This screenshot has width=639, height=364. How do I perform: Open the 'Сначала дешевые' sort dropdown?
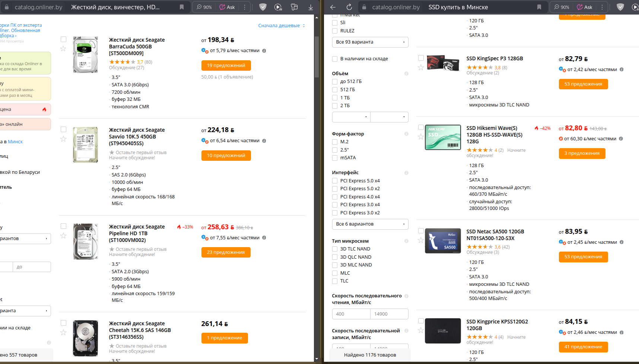point(282,25)
